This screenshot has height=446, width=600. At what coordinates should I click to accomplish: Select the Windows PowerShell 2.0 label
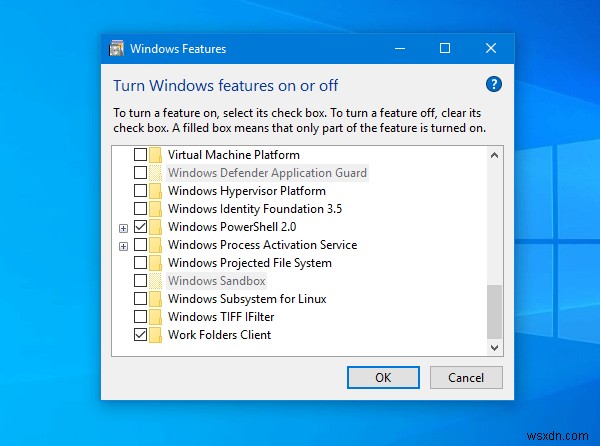(x=232, y=227)
